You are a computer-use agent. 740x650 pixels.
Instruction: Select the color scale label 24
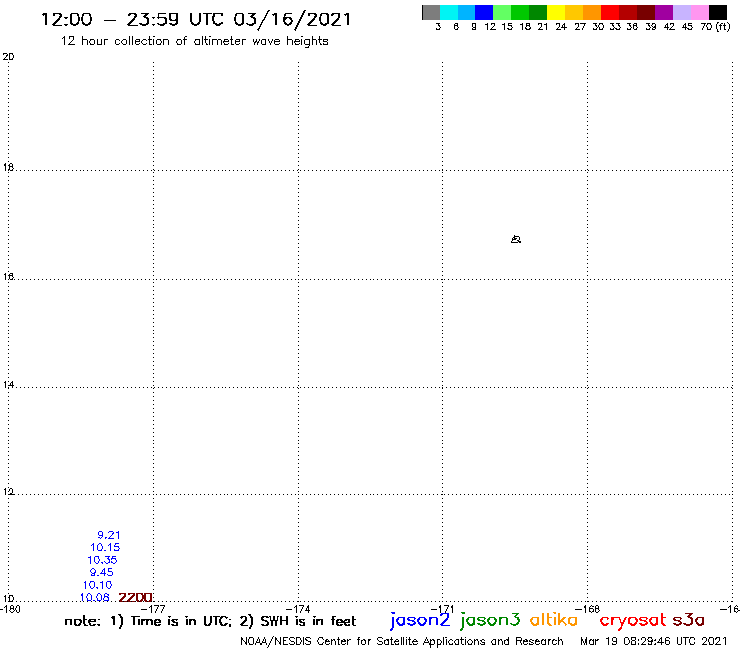pyautogui.click(x=561, y=26)
